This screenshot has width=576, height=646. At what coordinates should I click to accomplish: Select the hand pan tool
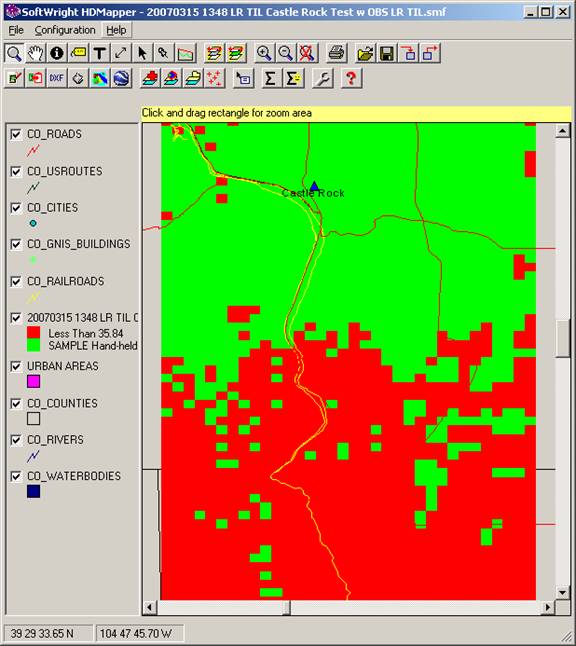(35, 54)
